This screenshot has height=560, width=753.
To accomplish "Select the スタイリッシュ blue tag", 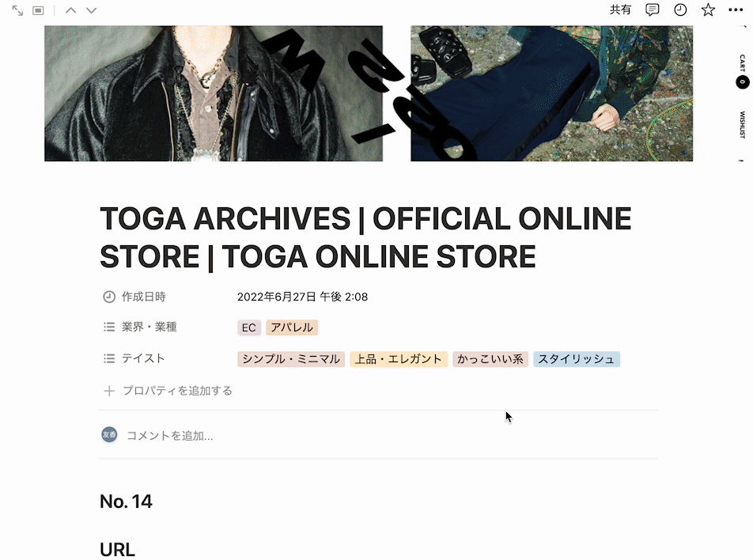I will 577,359.
